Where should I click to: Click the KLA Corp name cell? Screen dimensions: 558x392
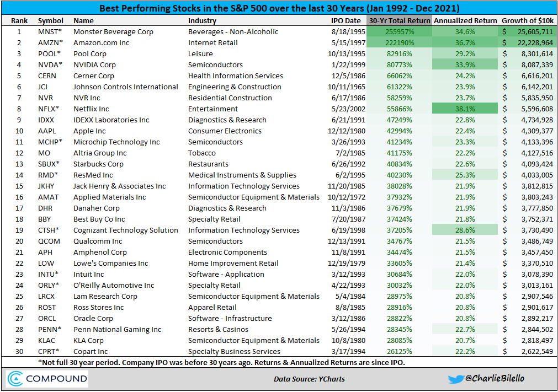click(x=89, y=340)
